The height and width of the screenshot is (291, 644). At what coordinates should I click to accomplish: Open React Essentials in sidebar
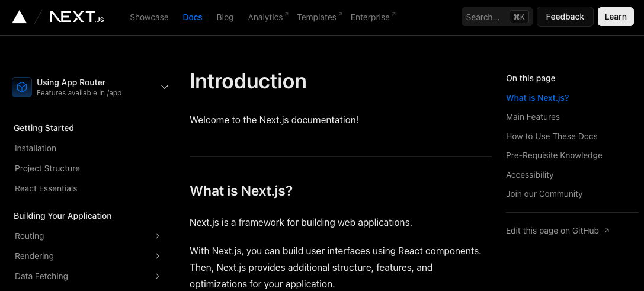[46, 188]
